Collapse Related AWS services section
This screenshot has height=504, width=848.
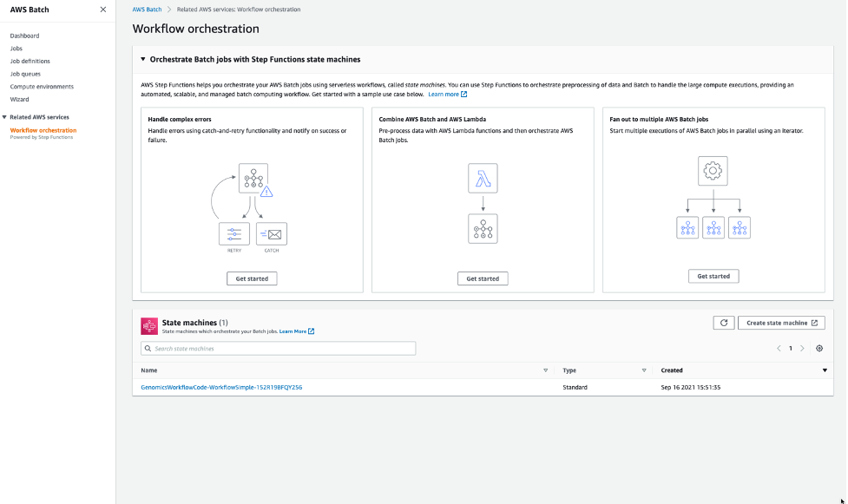pyautogui.click(x=4, y=117)
